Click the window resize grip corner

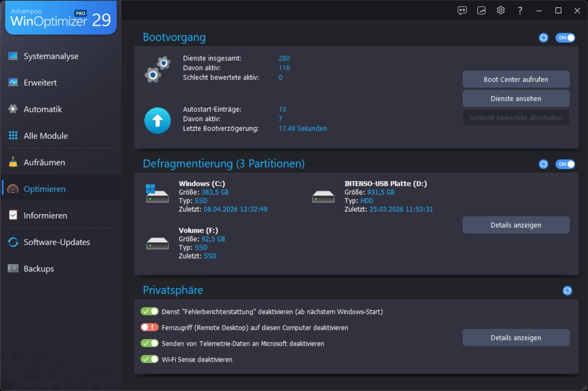point(584,387)
